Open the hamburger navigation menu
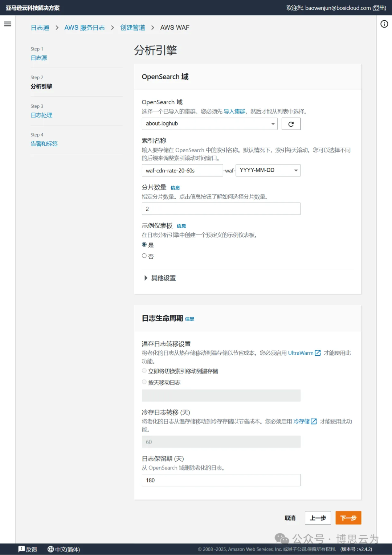Viewport: 392px width, 555px height. tap(8, 24)
